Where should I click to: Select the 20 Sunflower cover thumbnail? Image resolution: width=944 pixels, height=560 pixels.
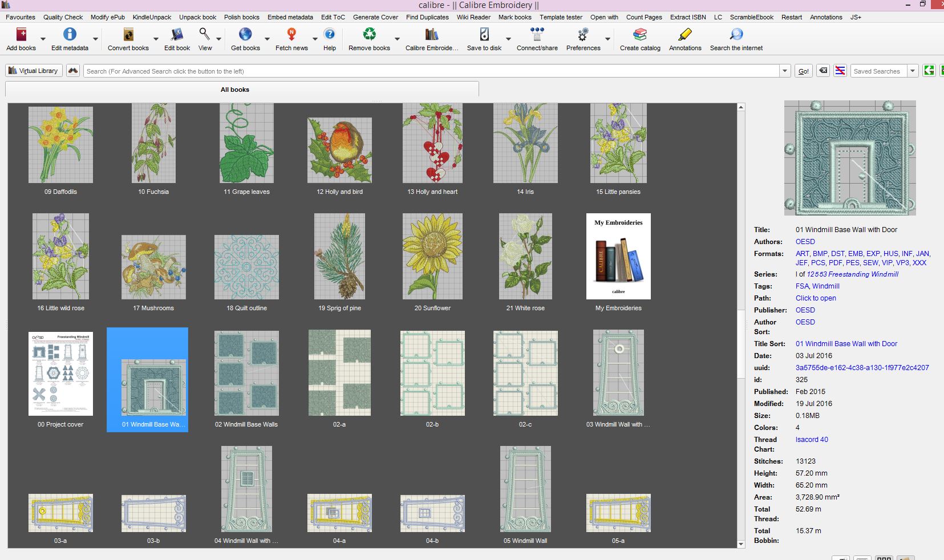pyautogui.click(x=432, y=257)
